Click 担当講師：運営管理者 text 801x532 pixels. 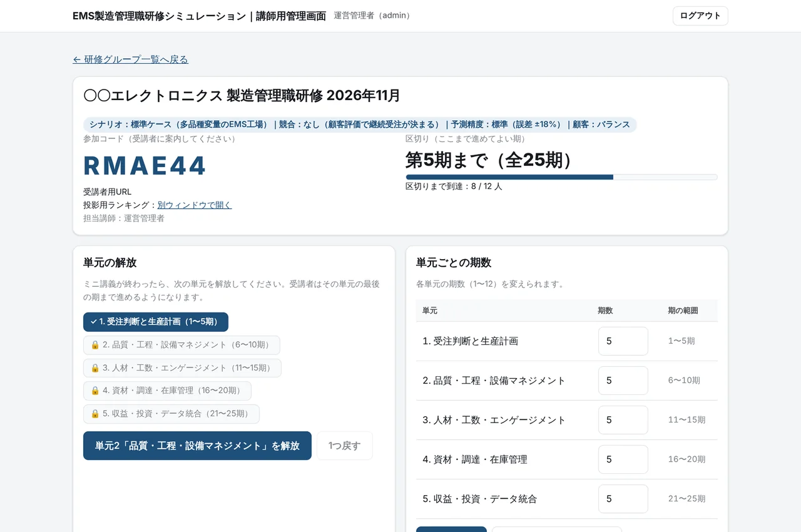(124, 218)
